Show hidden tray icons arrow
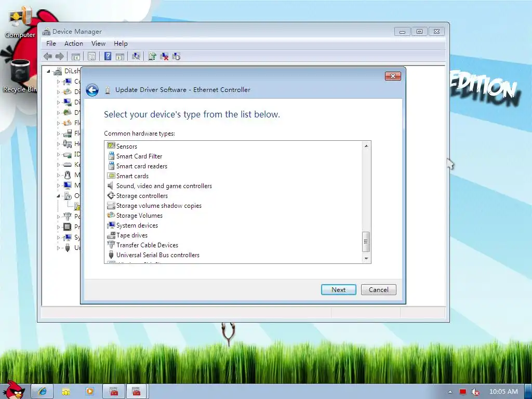Screen dimensions: 532x399 pyautogui.click(x=450, y=392)
